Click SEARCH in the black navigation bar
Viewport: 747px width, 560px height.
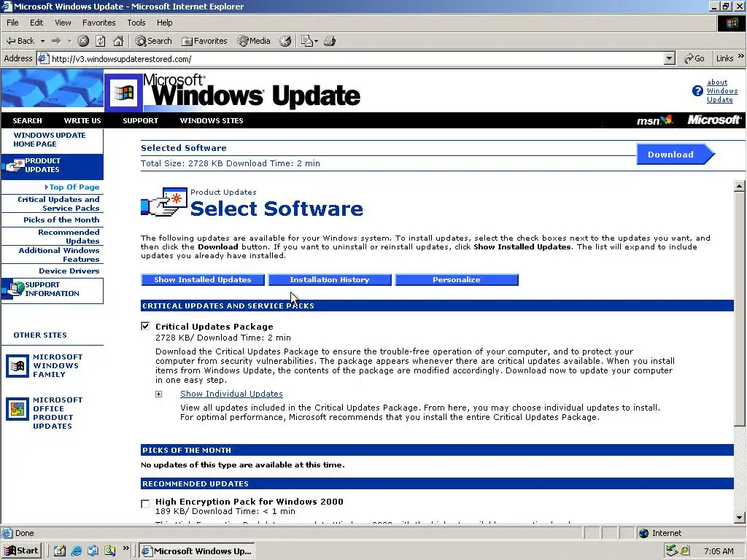pyautogui.click(x=27, y=120)
